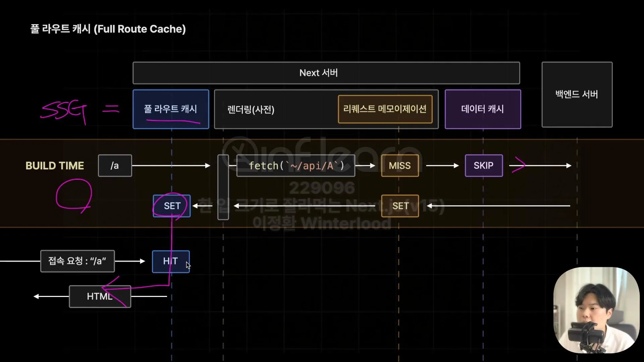The width and height of the screenshot is (644, 362).
Task: Expand the Next 서버 header bar
Action: [x=319, y=73]
